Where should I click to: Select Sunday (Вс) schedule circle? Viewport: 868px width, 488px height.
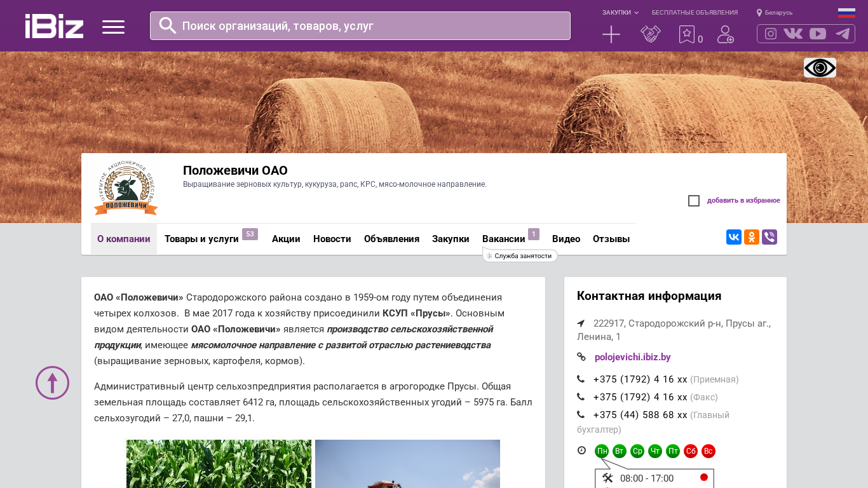pos(709,451)
